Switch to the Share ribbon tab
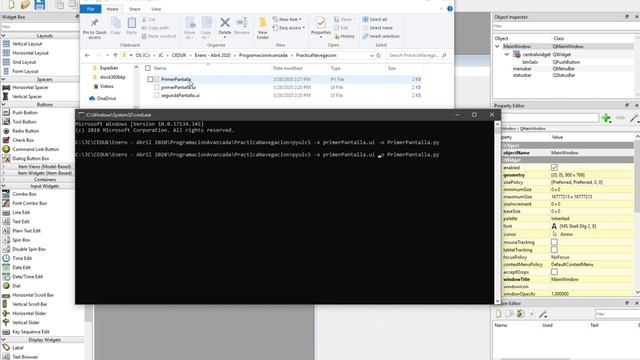This screenshot has height=360, width=640. (134, 9)
